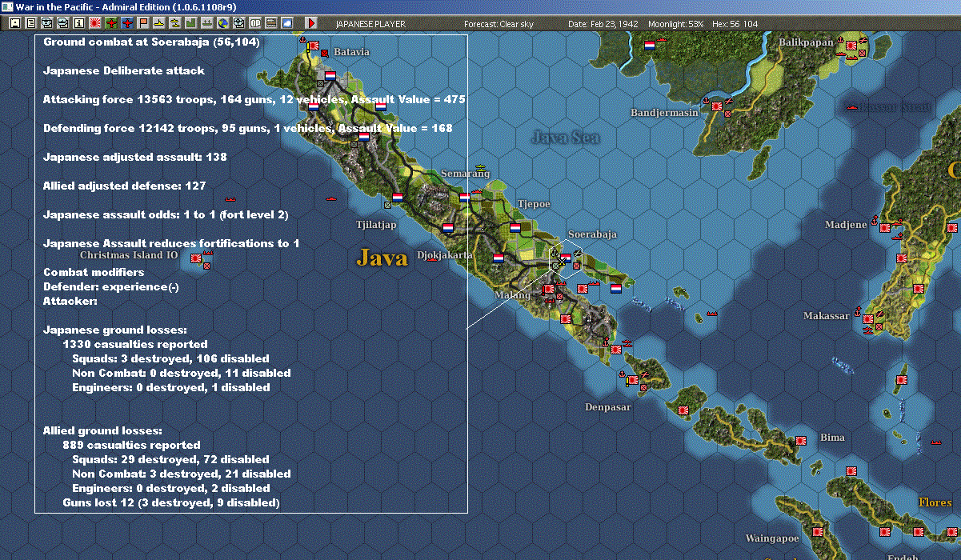
Task: Select the Dutch flag base at Djokjakarta
Action: 448,227
